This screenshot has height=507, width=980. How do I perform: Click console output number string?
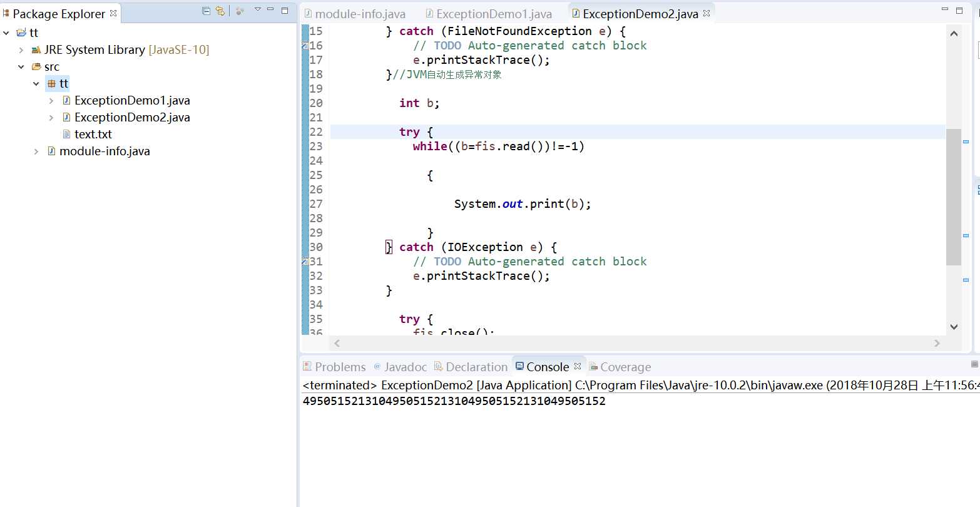454,401
